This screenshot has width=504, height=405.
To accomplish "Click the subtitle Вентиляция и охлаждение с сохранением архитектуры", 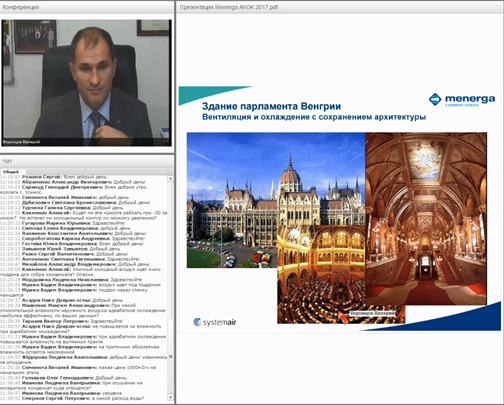I will click(314, 117).
